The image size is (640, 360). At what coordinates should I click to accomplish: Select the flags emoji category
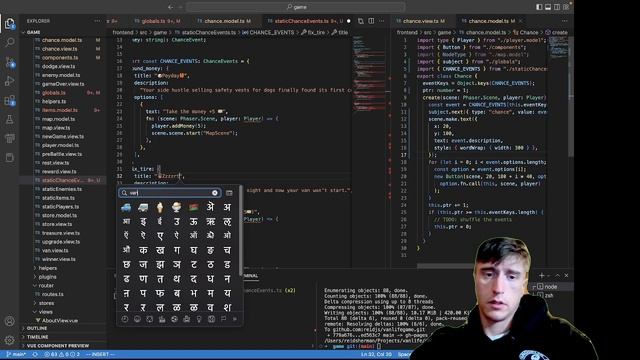pyautogui.click(x=223, y=319)
